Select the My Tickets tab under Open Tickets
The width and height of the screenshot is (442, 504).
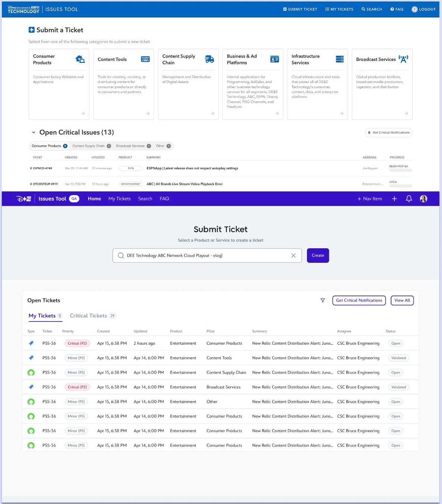pyautogui.click(x=45, y=316)
